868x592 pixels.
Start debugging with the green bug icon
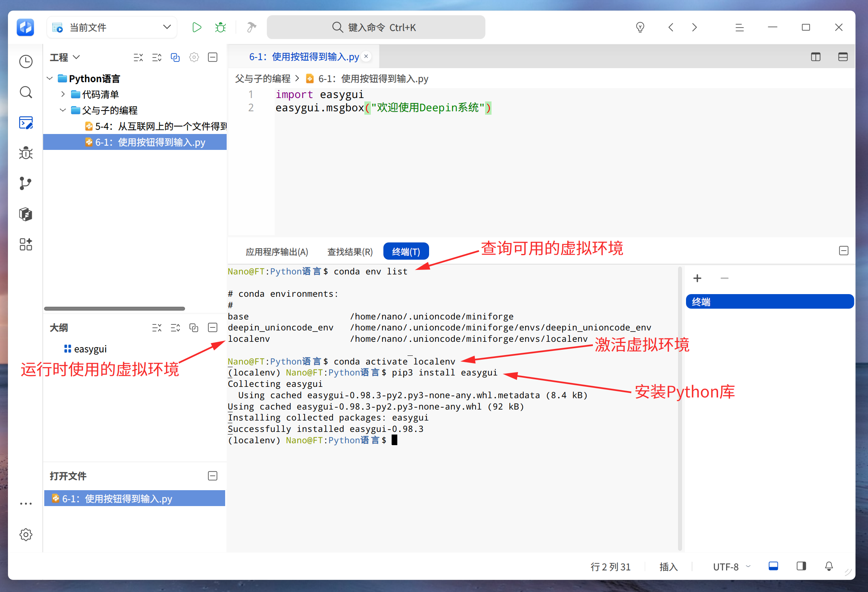220,27
